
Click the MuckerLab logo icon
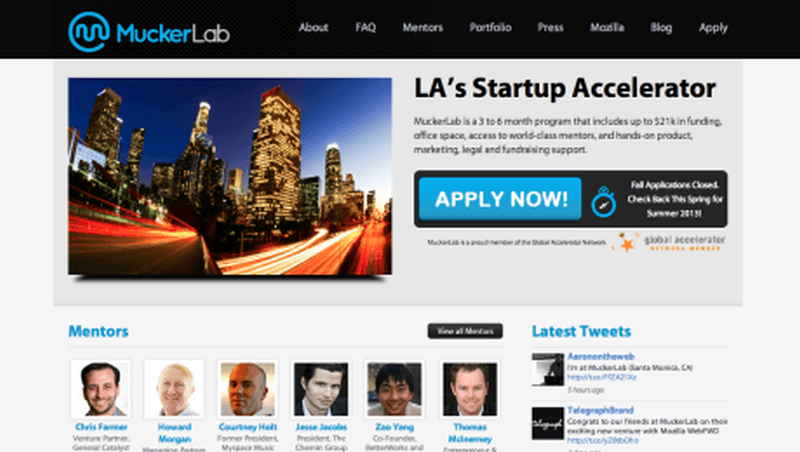(89, 32)
